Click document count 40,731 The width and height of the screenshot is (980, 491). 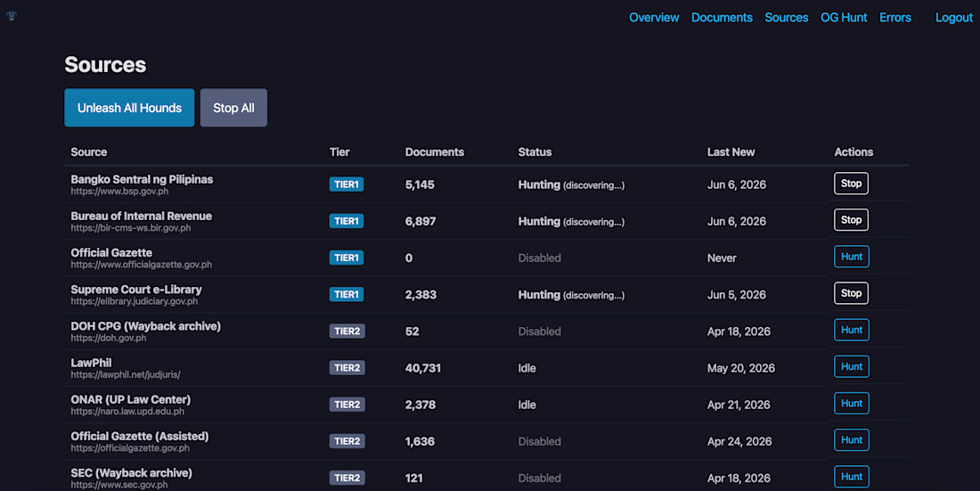pos(423,368)
